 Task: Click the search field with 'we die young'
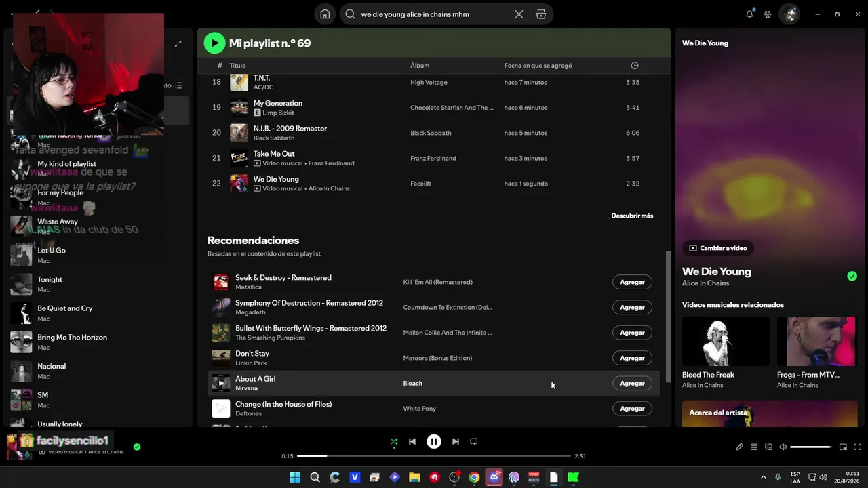coord(434,14)
